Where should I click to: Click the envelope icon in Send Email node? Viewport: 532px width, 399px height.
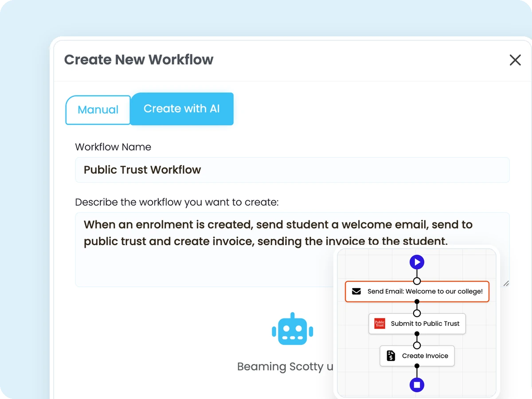(356, 292)
